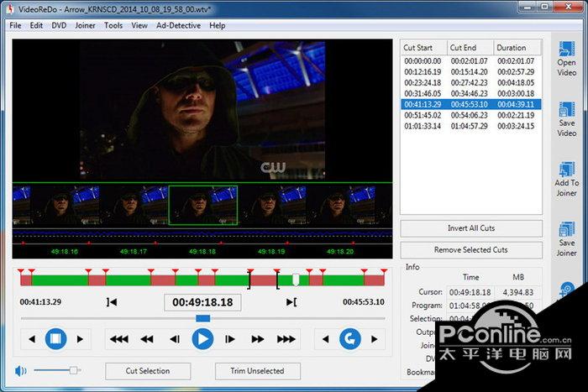Select the cut row starting 00:31:46.05
Image resolution: width=588 pixels, height=392 pixels.
pos(471,94)
